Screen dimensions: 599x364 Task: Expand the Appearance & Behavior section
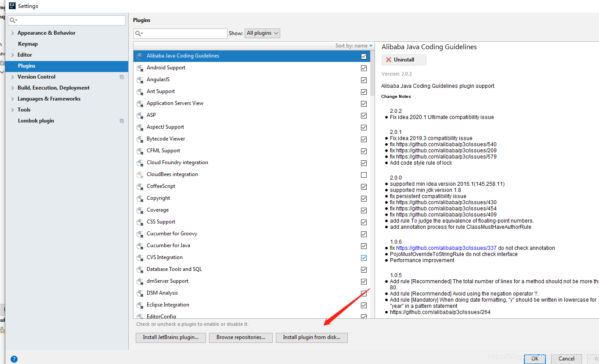12,33
